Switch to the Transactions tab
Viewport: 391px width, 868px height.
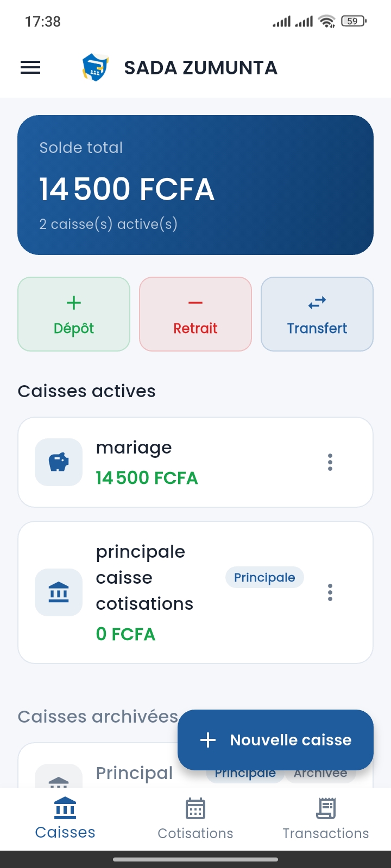326,819
